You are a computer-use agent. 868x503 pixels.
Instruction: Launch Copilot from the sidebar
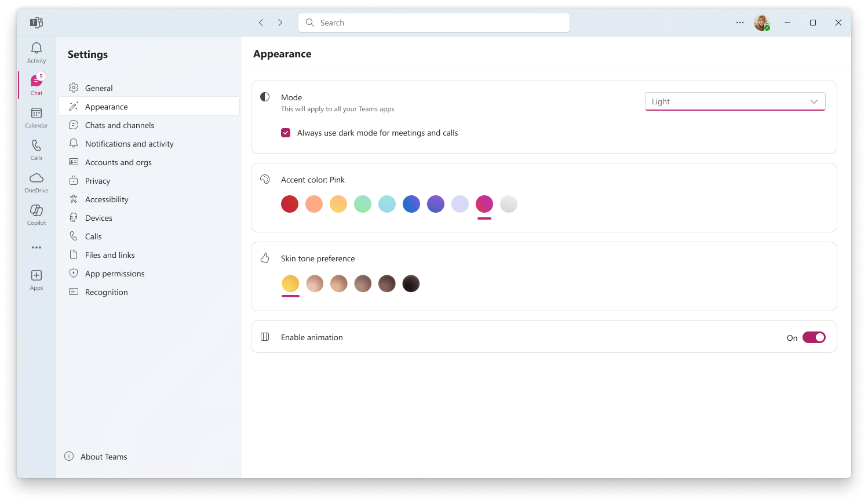[x=37, y=214]
